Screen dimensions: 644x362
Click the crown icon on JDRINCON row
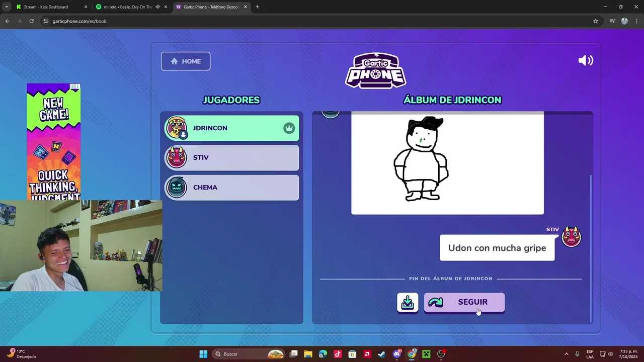click(x=289, y=128)
